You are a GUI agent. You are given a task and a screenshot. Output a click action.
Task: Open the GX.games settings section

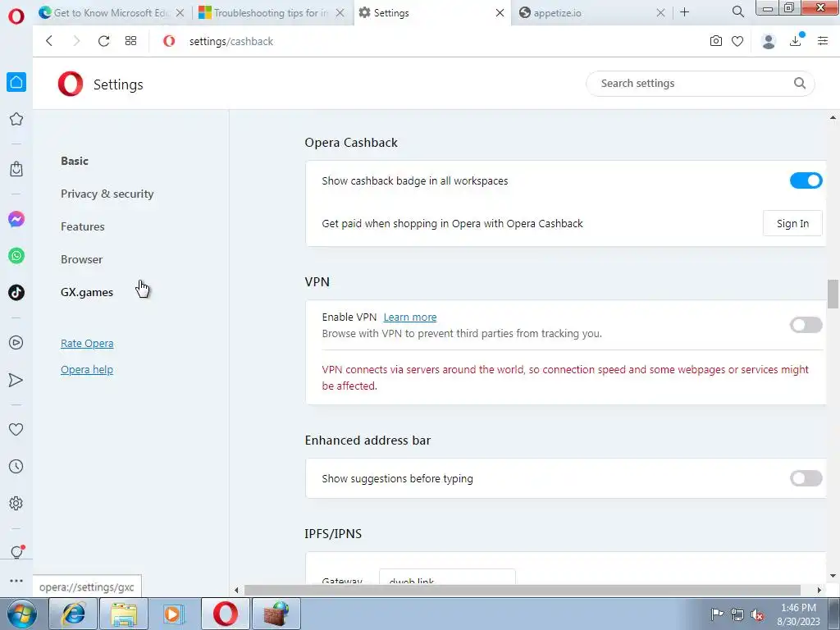[x=87, y=292]
